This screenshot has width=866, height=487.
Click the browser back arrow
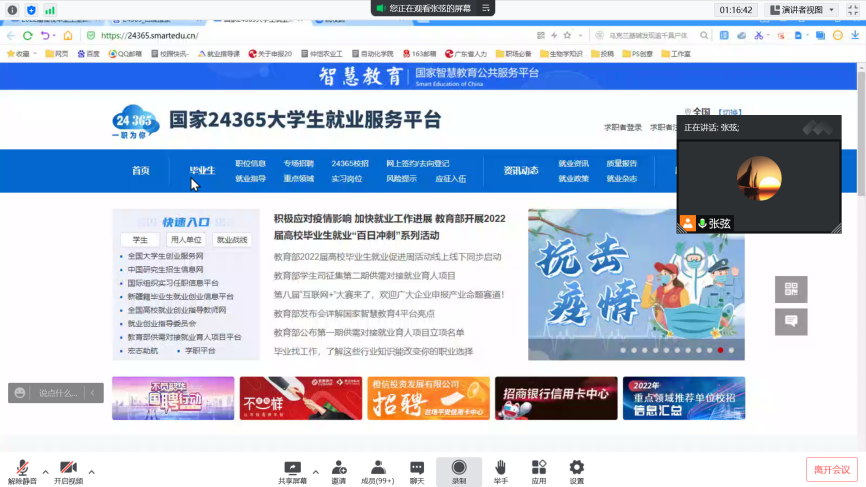[11, 35]
